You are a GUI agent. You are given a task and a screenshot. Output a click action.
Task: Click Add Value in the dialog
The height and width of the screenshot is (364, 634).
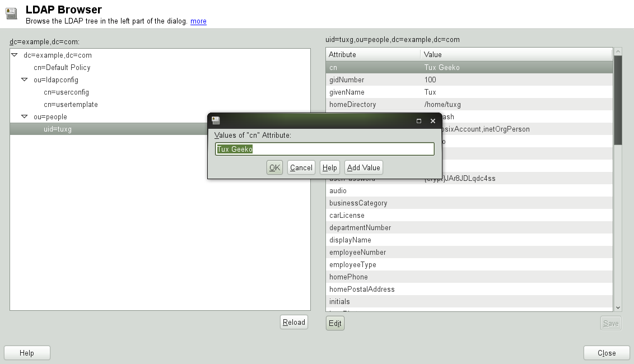click(x=363, y=167)
